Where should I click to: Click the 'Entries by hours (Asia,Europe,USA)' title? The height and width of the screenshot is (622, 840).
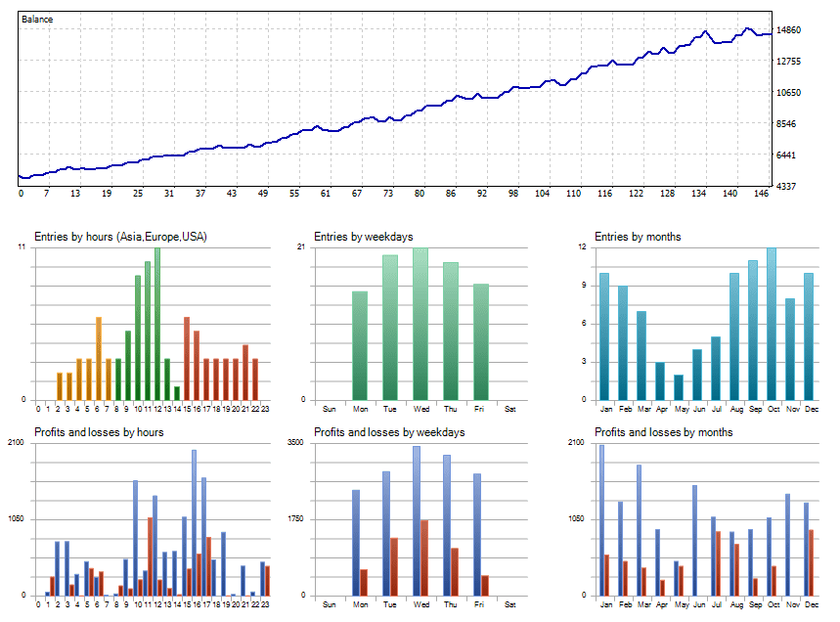(x=120, y=237)
